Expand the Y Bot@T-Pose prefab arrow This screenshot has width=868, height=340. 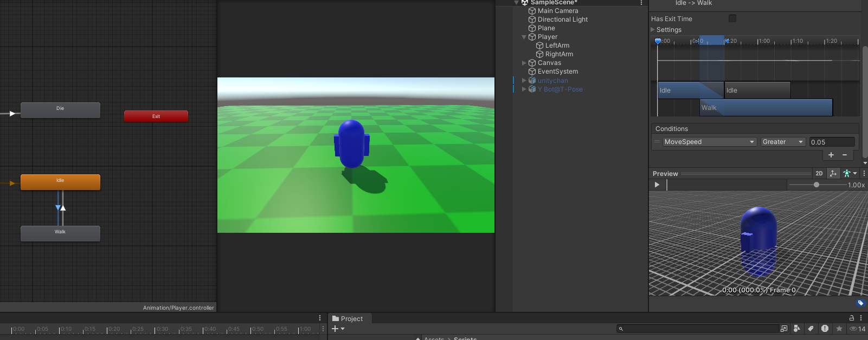(524, 89)
